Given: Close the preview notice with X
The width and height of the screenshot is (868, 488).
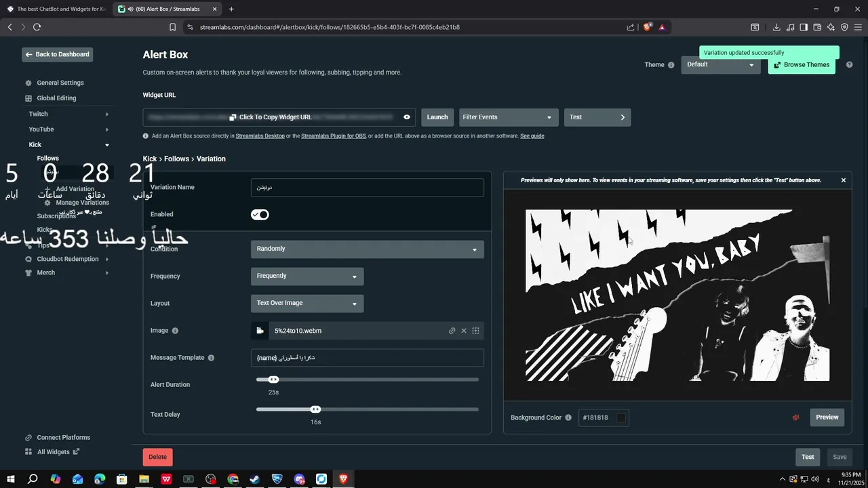Looking at the screenshot, I should point(844,180).
